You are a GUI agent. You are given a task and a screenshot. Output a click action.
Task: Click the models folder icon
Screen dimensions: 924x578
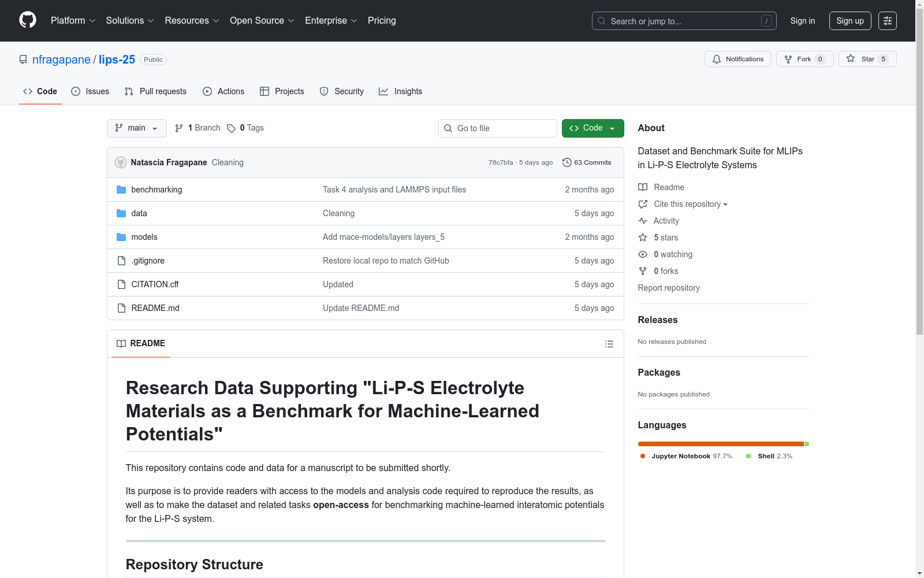[x=121, y=237]
